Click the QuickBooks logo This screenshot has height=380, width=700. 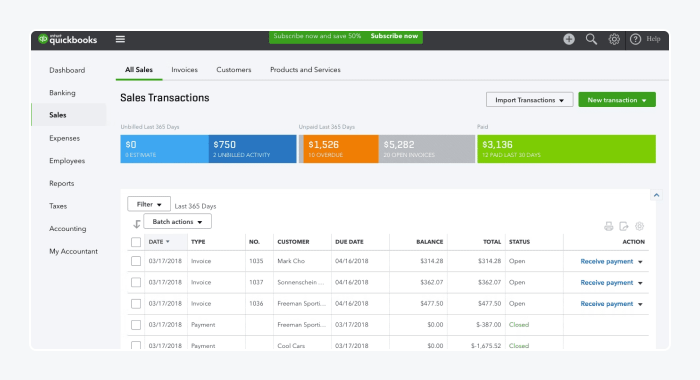click(x=67, y=39)
